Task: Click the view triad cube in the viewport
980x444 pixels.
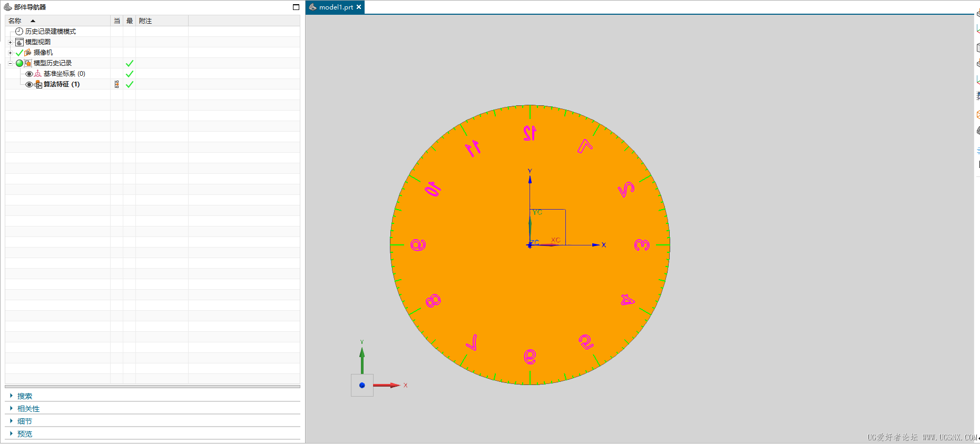Action: [362, 385]
